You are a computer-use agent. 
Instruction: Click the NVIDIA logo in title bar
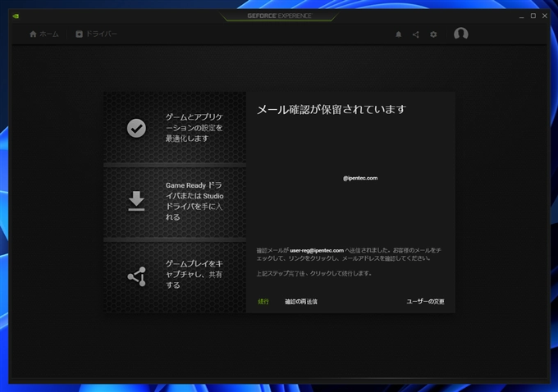[16, 16]
